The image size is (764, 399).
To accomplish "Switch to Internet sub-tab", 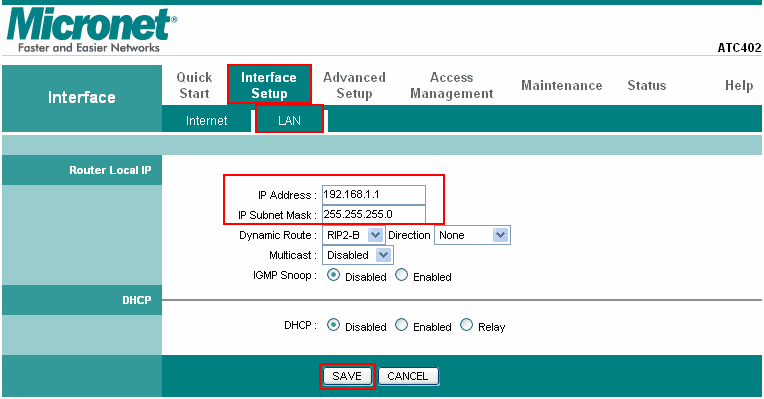I will [x=207, y=120].
